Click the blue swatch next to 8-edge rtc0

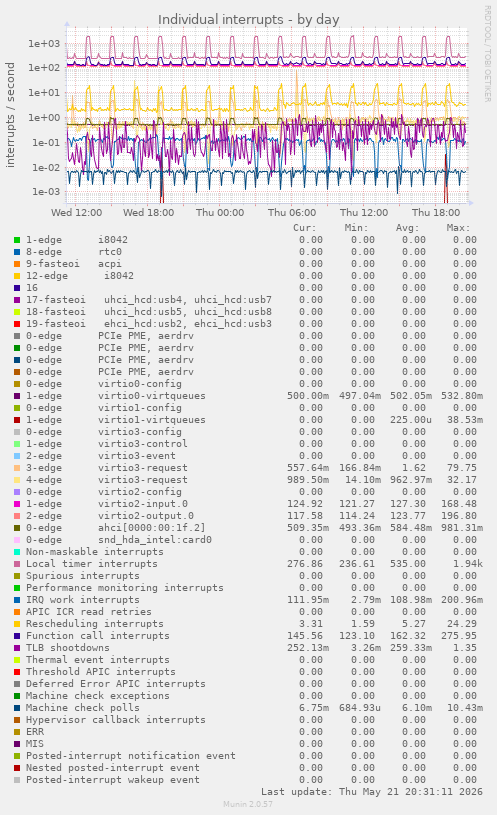point(17,252)
